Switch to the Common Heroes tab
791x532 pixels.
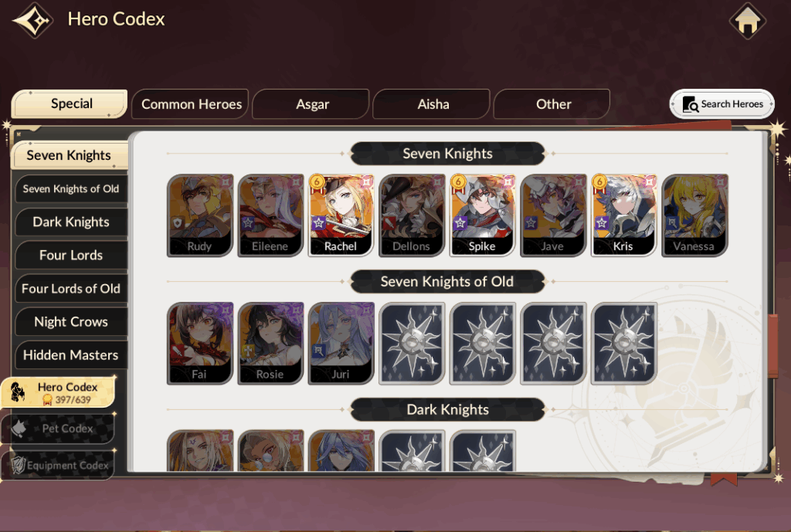tap(190, 104)
